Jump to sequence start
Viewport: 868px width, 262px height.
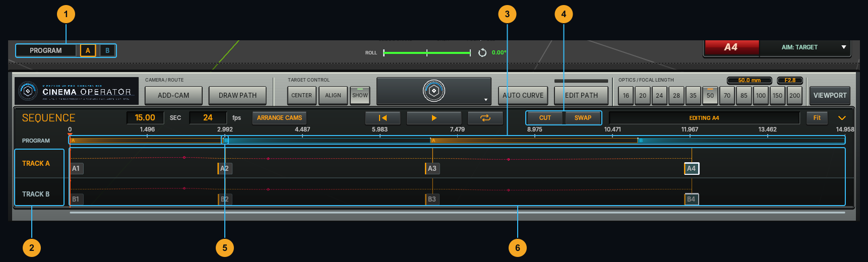coord(383,118)
